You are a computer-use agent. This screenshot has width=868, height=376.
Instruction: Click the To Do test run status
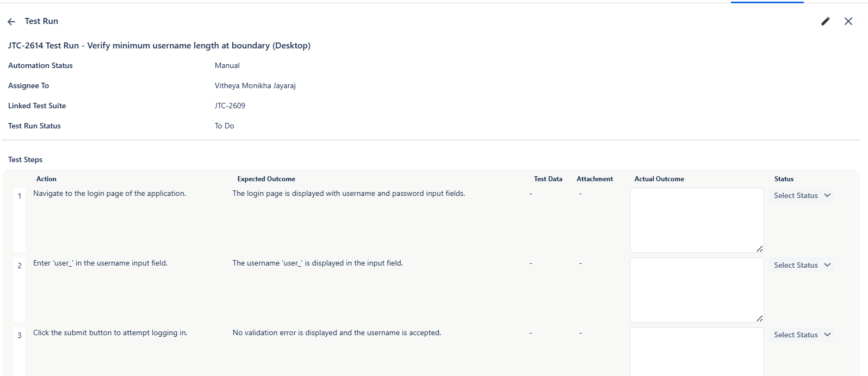pyautogui.click(x=224, y=126)
